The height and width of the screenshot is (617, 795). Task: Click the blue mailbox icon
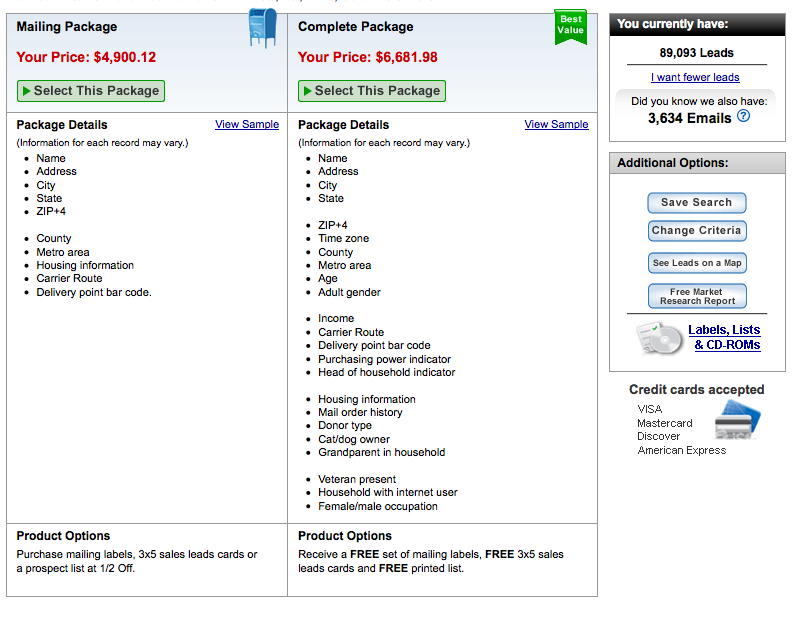tap(262, 29)
